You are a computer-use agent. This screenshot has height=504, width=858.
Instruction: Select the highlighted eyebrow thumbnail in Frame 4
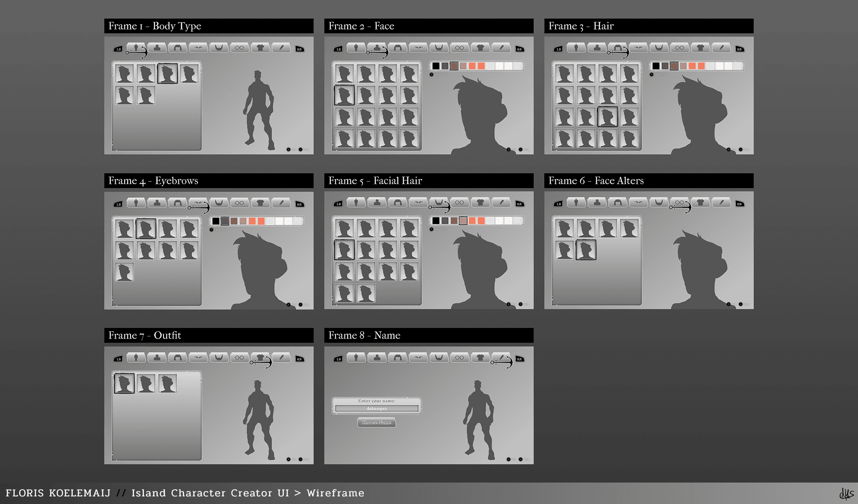(x=146, y=229)
